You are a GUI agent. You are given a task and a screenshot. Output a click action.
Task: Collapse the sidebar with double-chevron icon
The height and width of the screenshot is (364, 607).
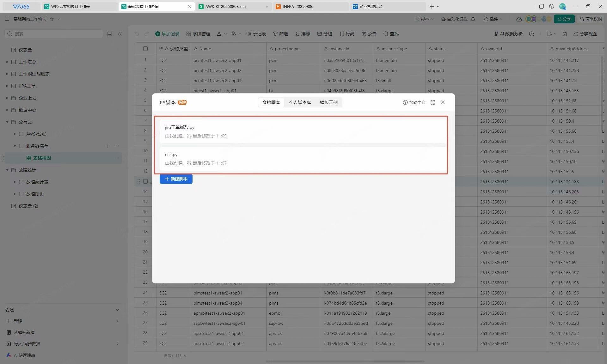point(120,34)
